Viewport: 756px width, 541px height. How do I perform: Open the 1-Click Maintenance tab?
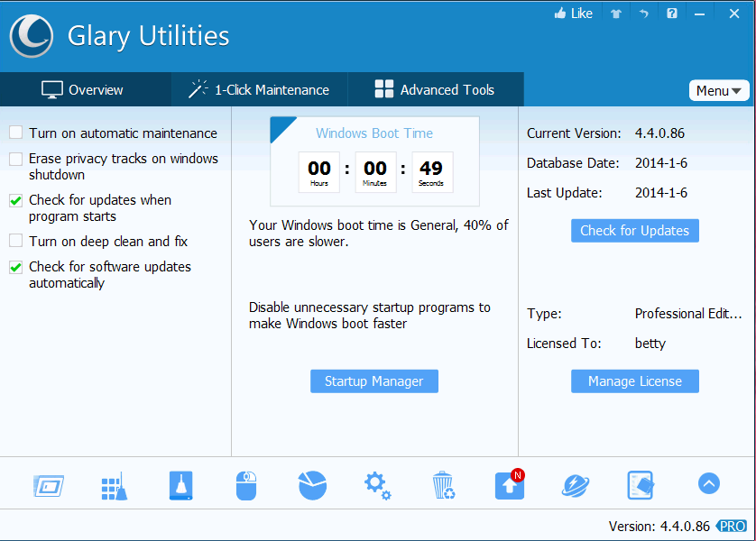coord(260,89)
